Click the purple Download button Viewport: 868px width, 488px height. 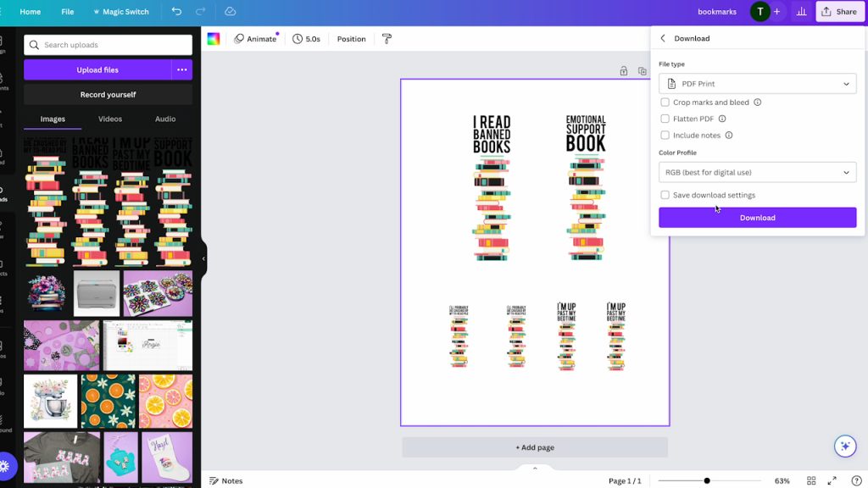coord(757,218)
